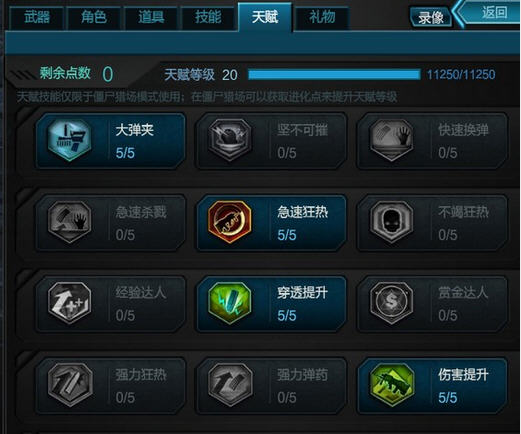Select the 不竭狂热 skull talent icon
This screenshot has height=434, width=521.
pos(392,222)
